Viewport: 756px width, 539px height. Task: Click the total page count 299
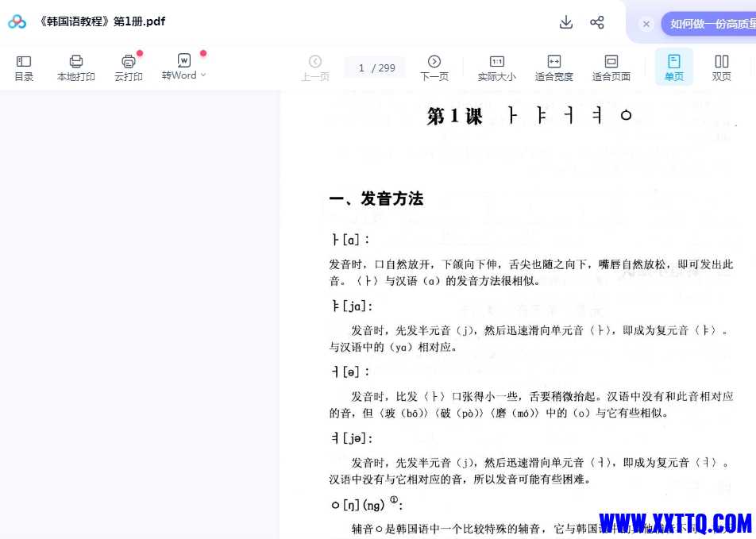[x=387, y=68]
